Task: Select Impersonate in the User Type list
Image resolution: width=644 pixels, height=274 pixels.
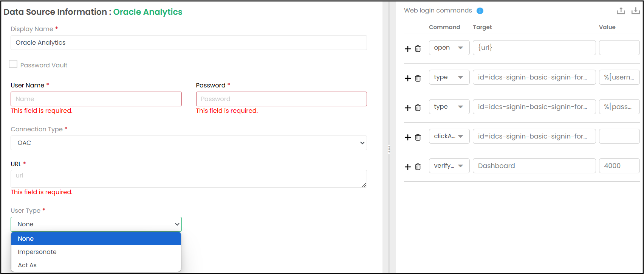Action: click(96, 252)
